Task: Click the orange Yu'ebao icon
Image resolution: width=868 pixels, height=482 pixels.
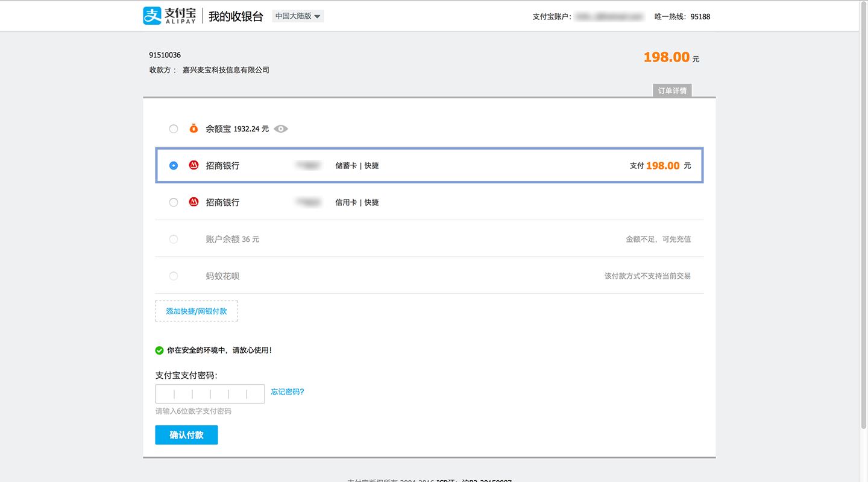Action: [193, 128]
